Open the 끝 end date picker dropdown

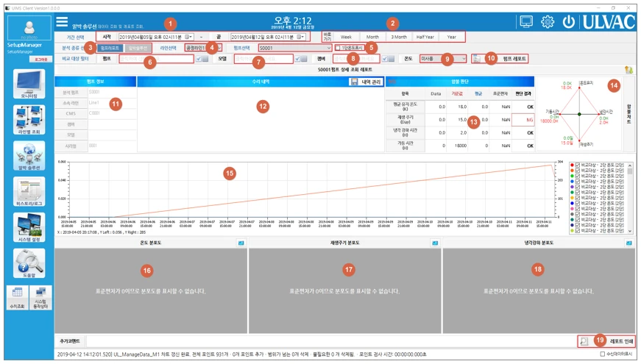pos(300,37)
